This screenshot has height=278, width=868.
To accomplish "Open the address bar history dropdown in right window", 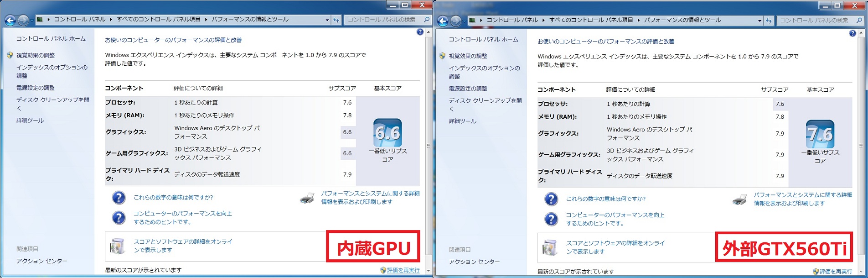I will tap(759, 21).
